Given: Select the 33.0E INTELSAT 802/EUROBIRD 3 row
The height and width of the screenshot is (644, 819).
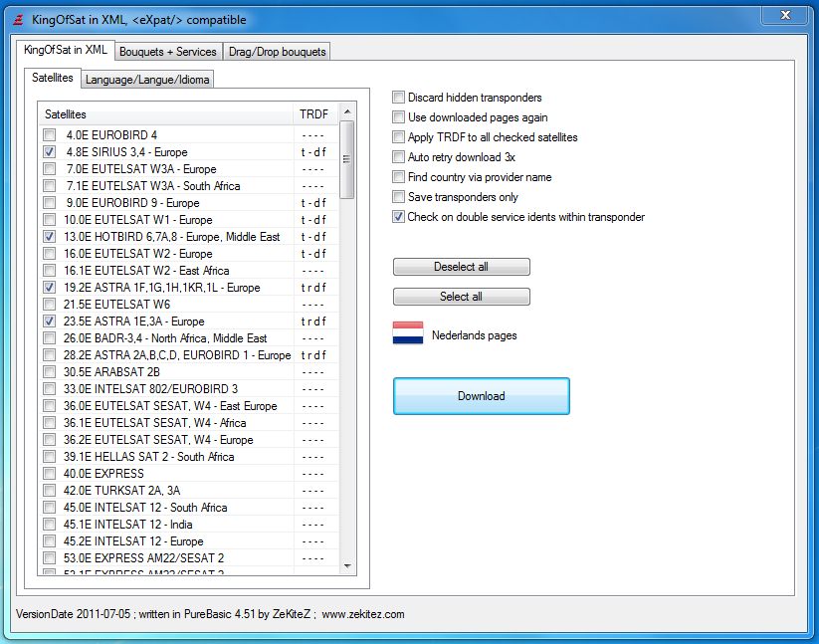Looking at the screenshot, I should click(x=188, y=389).
